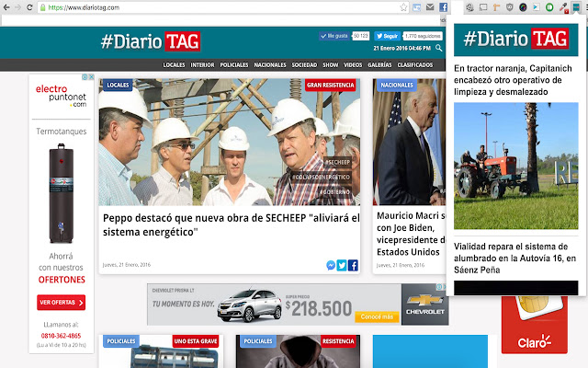
Task: Open the envelope mail extension icon
Action: tap(430, 7)
